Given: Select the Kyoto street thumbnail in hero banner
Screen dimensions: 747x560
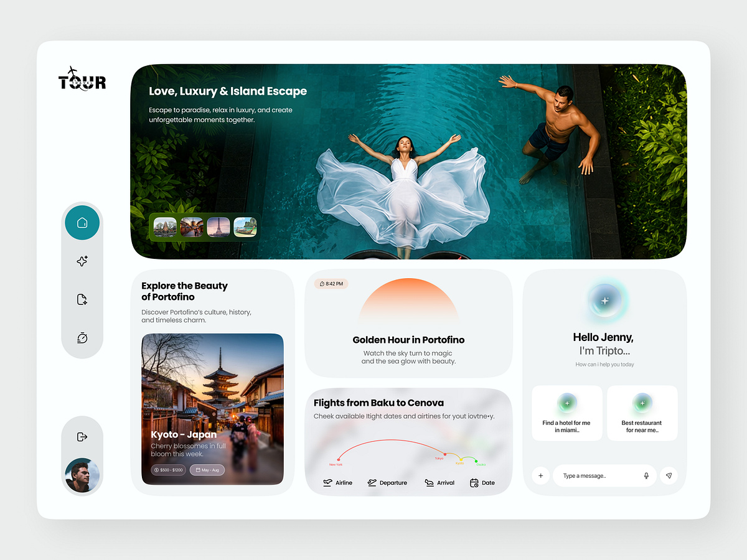Looking at the screenshot, I should (192, 226).
